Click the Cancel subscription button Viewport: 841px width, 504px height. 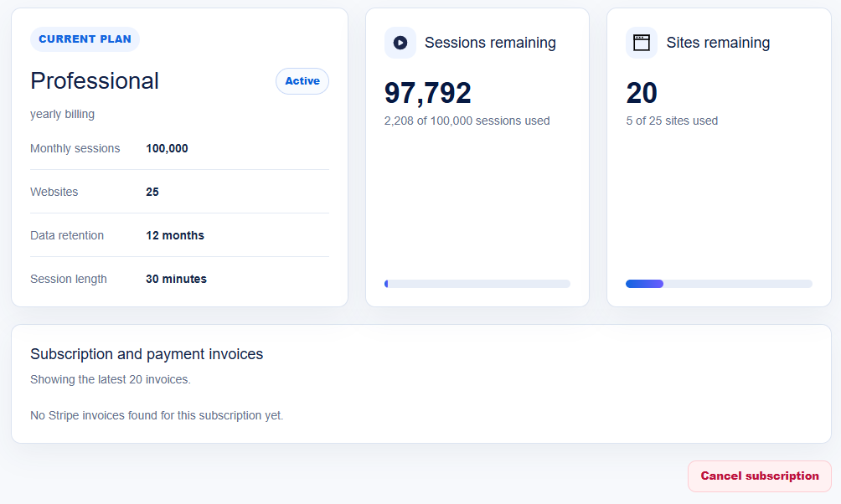click(760, 476)
